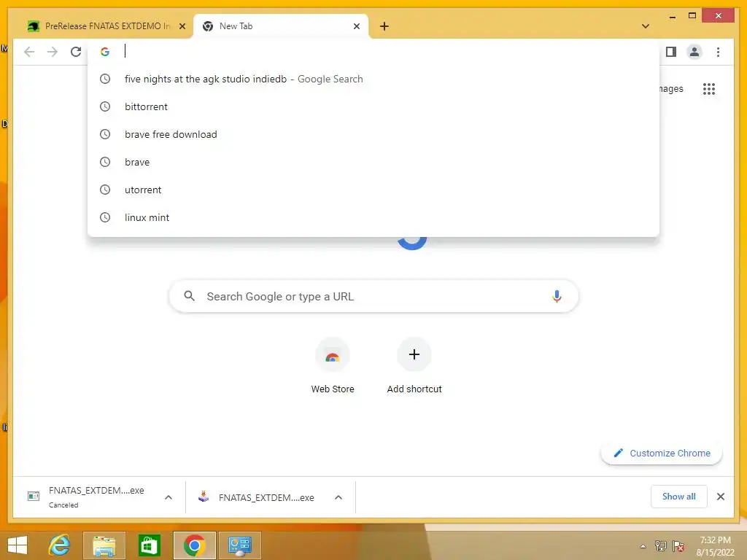Open the Google apps grid
The height and width of the screenshot is (560, 747).
tap(709, 89)
